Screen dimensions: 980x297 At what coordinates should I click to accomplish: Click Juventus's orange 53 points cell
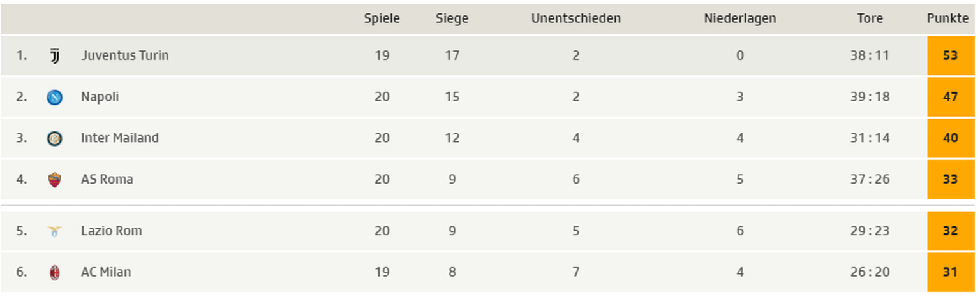[950, 55]
